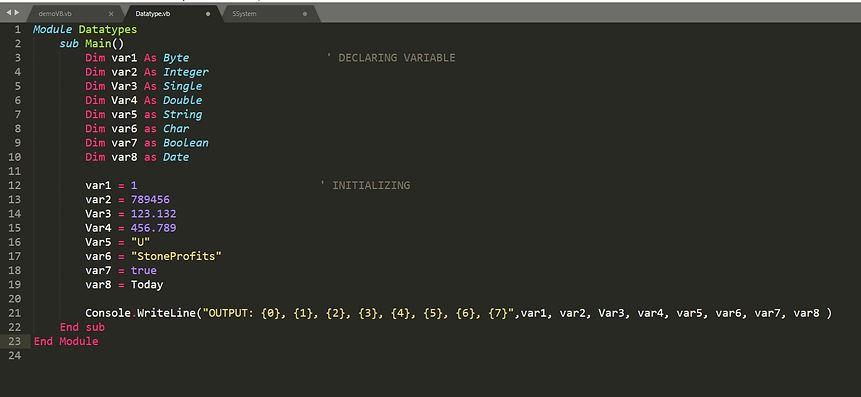This screenshot has height=397, width=861.
Task: Click 'Today' on line 19
Action: coord(147,285)
